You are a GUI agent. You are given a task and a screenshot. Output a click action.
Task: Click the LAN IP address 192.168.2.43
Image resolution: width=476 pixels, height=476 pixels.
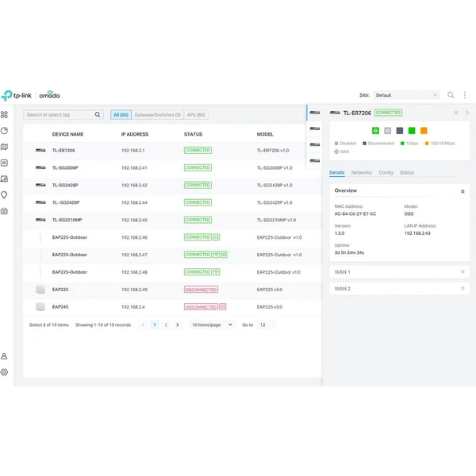pyautogui.click(x=417, y=233)
